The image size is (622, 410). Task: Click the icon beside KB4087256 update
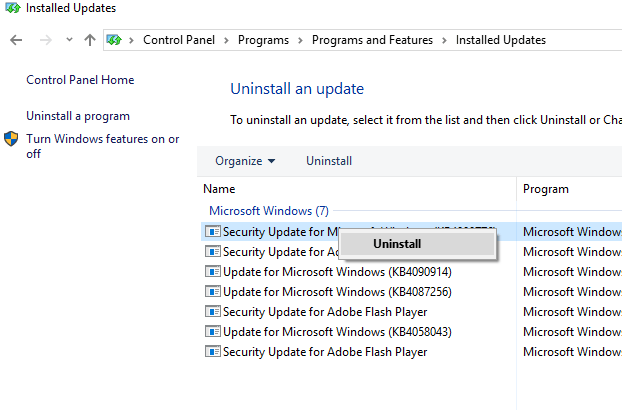click(x=212, y=291)
